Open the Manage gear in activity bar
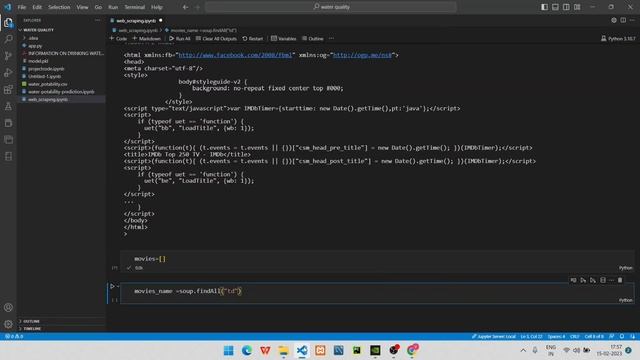The height and width of the screenshot is (360, 640). click(8, 324)
